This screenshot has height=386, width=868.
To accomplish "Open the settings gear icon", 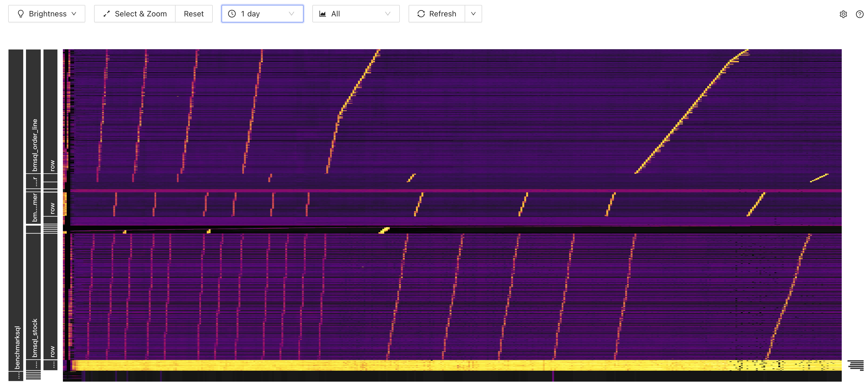I will click(843, 14).
